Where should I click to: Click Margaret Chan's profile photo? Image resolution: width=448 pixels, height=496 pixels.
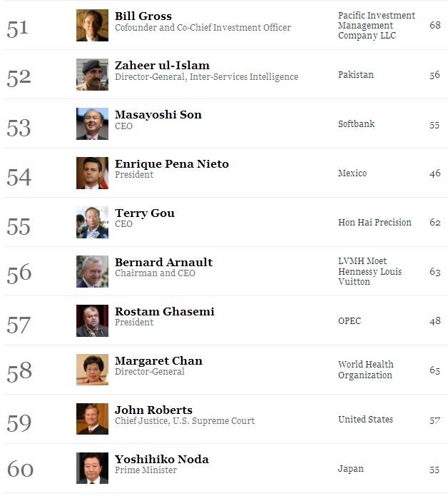point(92,370)
